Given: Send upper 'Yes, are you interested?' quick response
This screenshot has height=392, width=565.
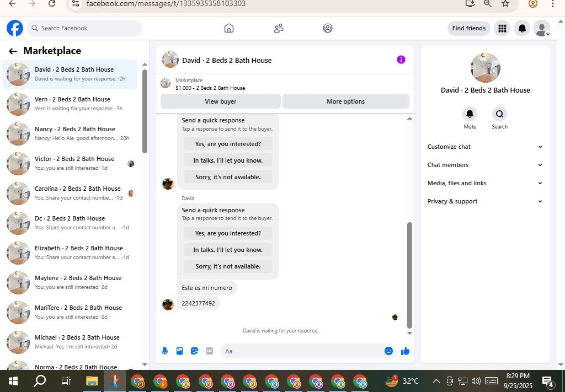Looking at the screenshot, I should pos(228,144).
